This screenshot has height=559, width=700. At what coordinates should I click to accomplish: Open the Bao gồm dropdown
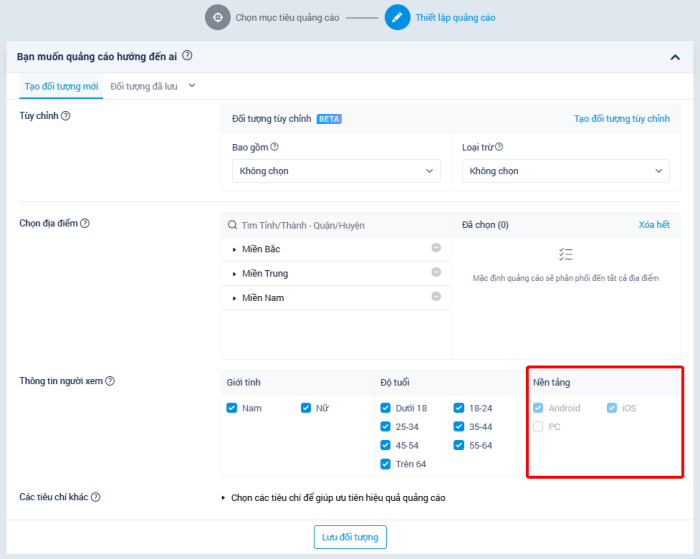[x=335, y=171]
